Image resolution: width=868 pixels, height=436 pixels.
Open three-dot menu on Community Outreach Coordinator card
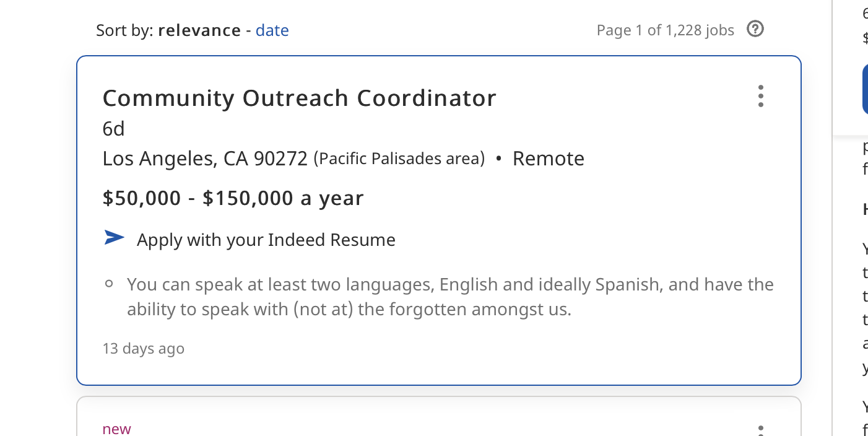[x=761, y=96]
